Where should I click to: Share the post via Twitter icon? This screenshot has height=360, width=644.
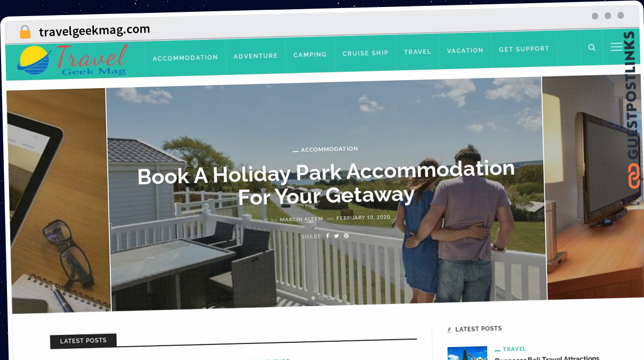tap(336, 236)
